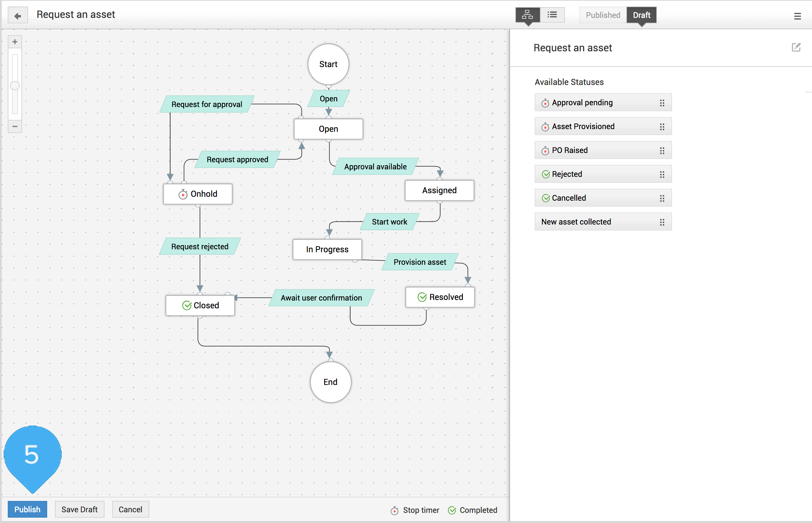This screenshot has height=523, width=812.
Task: Grab the PO Raised drag handle
Action: tap(662, 151)
